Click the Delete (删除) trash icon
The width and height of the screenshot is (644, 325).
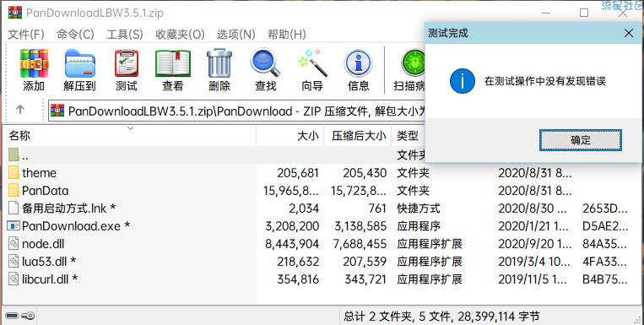click(x=219, y=62)
